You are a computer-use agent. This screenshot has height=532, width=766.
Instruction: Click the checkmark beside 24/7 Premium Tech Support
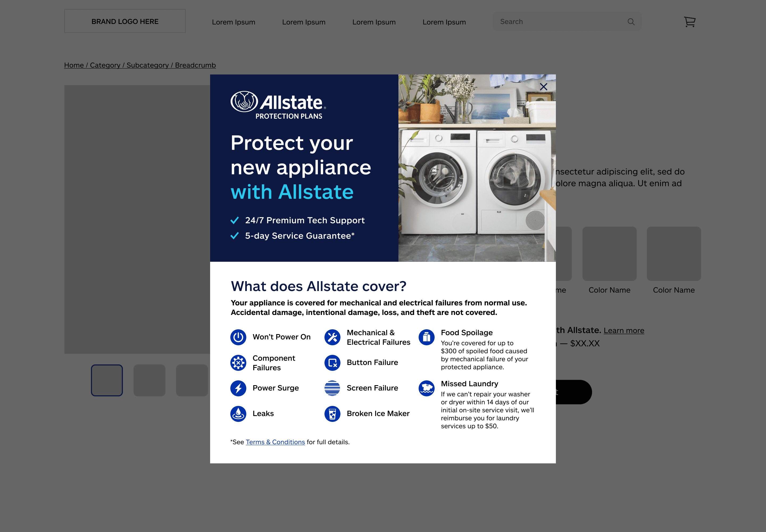click(235, 220)
